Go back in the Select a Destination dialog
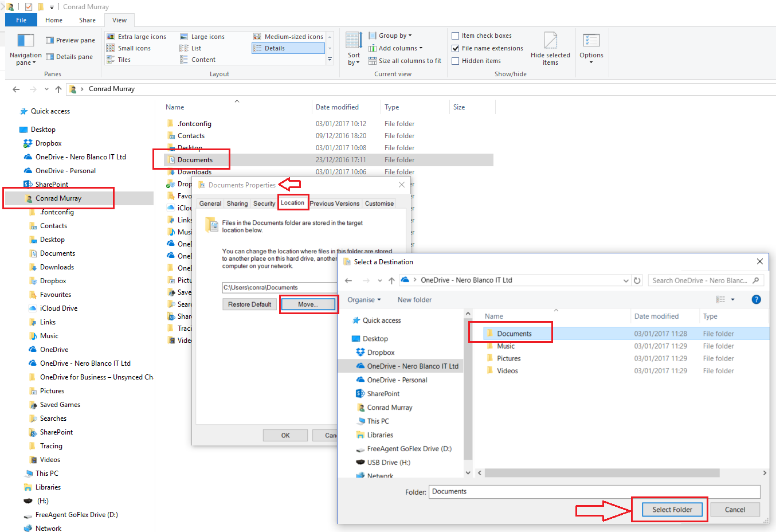Viewport: 776px width, 532px height. [348, 280]
